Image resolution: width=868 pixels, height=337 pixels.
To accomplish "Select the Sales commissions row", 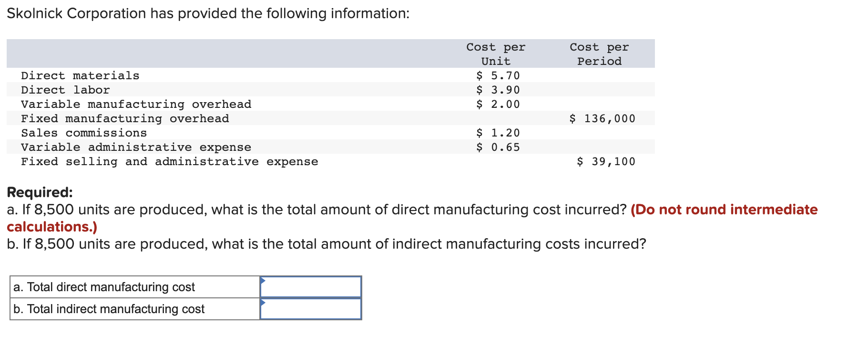I will pyautogui.click(x=84, y=133).
